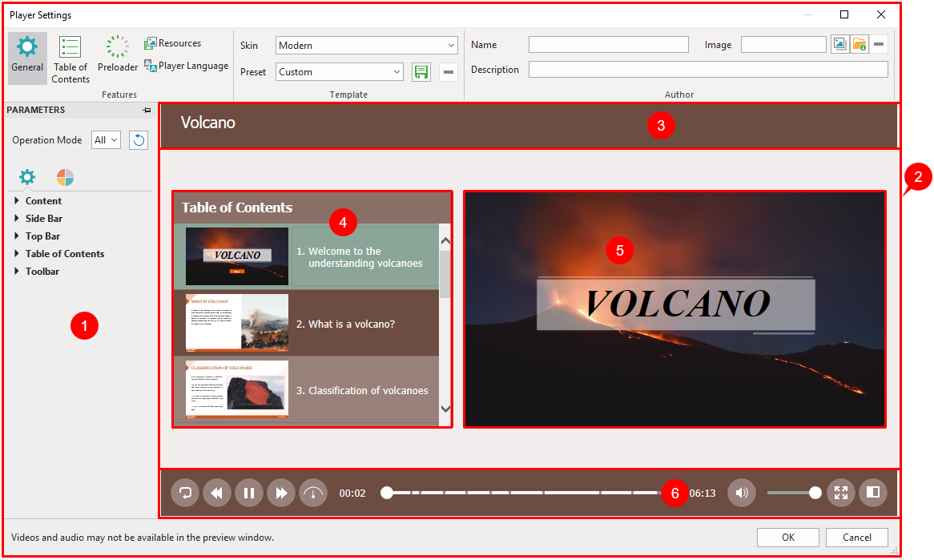Switch to the color scheme parameters tab
Image resolution: width=934 pixels, height=560 pixels.
65,177
